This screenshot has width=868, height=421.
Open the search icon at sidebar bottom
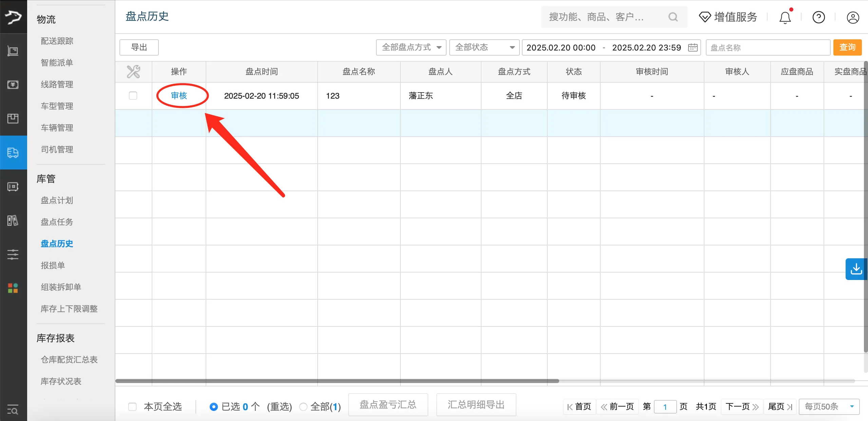click(13, 410)
